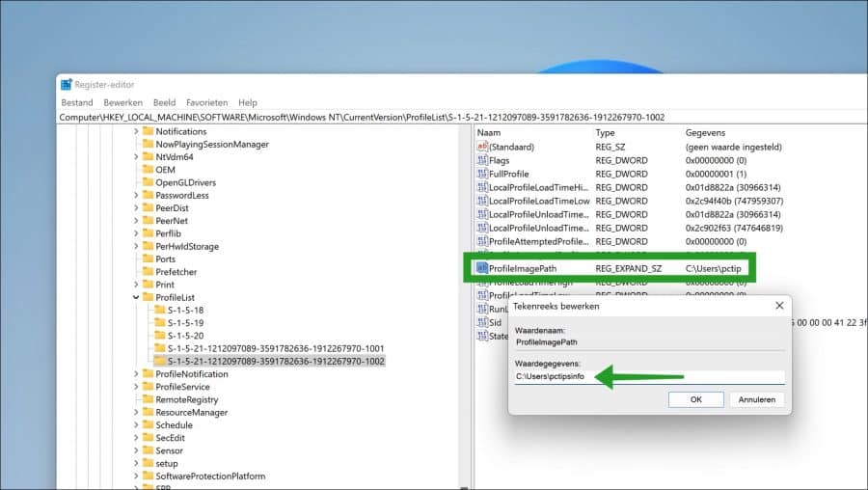Expand the Sensor key

click(136, 450)
